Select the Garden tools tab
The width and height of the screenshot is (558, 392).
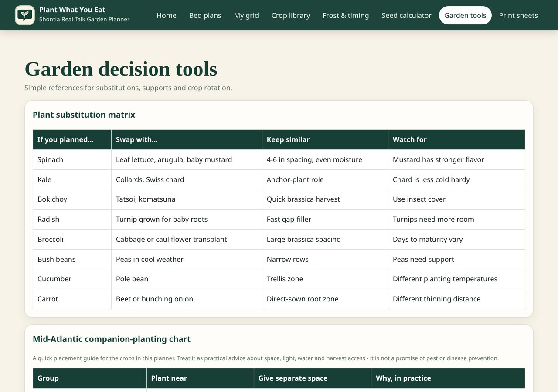(465, 15)
